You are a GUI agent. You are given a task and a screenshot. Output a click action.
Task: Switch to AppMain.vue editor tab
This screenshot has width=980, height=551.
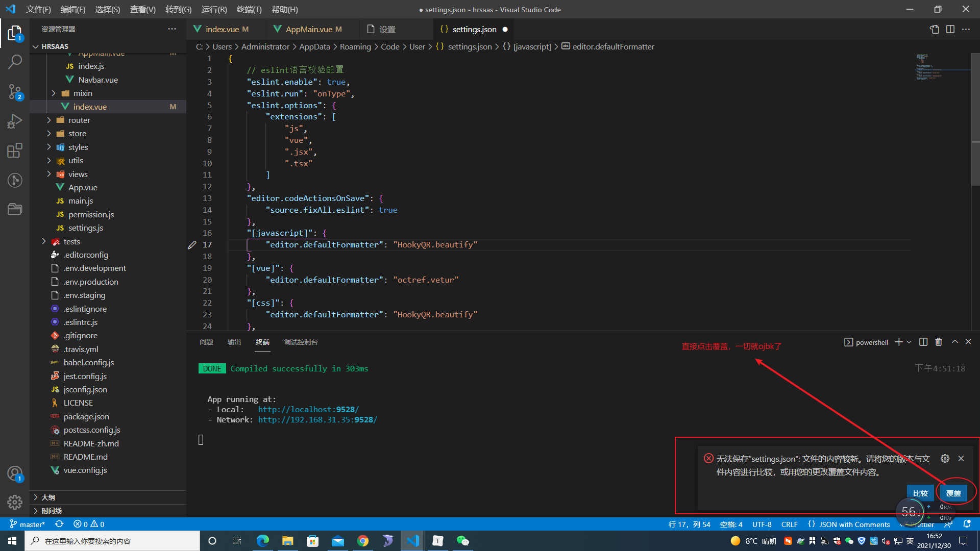309,29
